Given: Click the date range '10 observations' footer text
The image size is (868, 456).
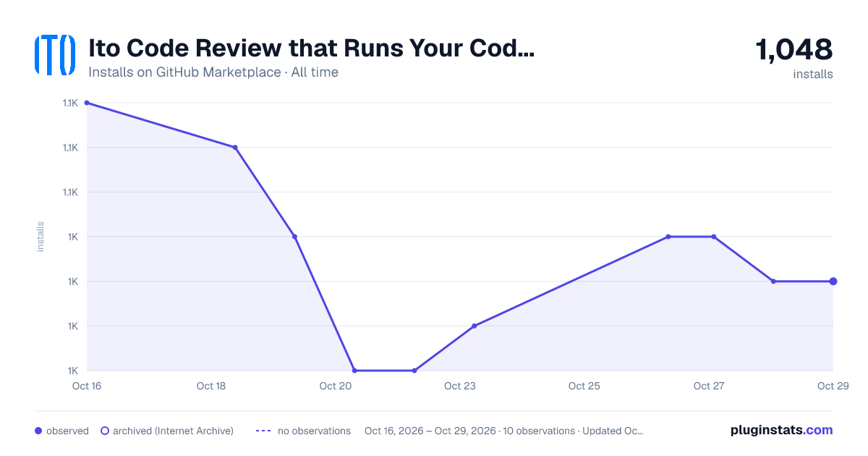Looking at the screenshot, I should tap(538, 431).
